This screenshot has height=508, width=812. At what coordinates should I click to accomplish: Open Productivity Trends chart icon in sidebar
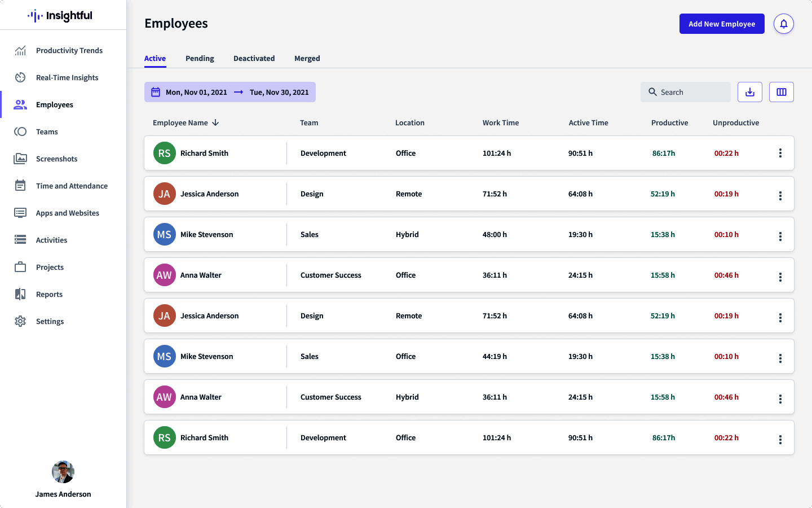tap(20, 51)
